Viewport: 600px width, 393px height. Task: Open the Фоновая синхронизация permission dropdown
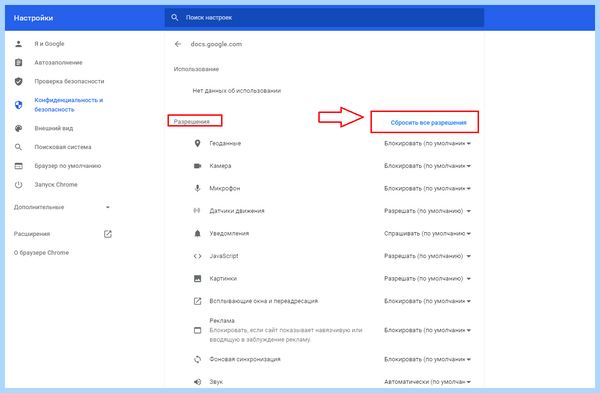(x=427, y=359)
